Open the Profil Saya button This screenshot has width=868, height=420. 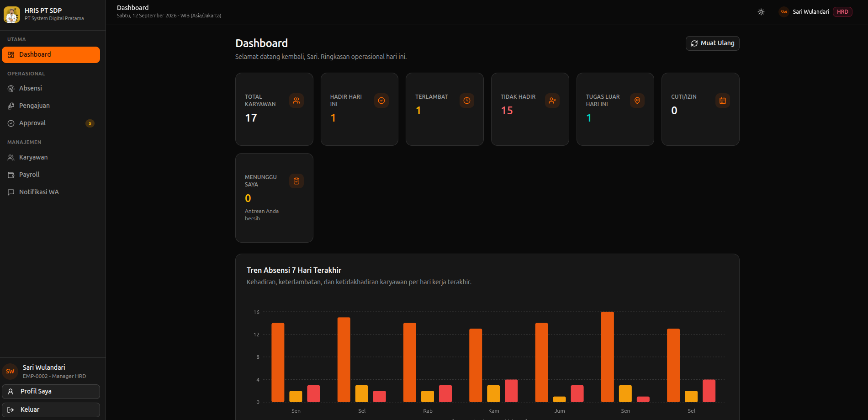(x=51, y=392)
